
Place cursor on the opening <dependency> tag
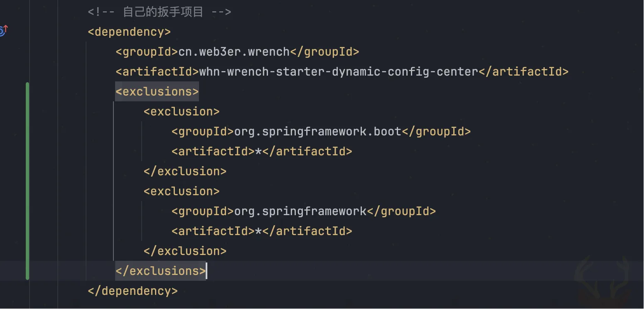click(x=129, y=32)
